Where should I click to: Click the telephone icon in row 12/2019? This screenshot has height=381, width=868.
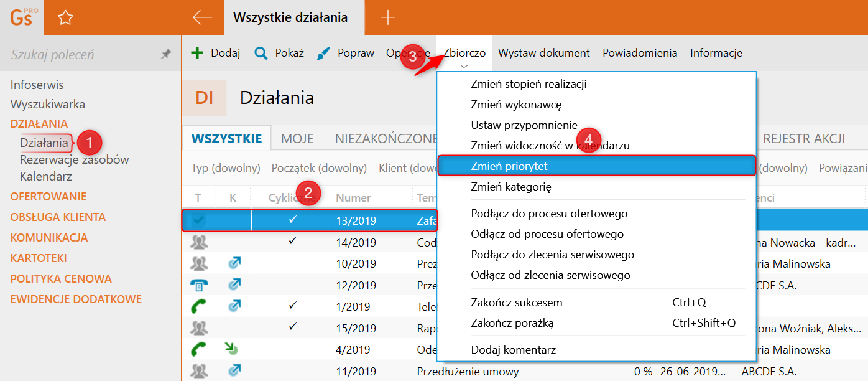[x=200, y=285]
